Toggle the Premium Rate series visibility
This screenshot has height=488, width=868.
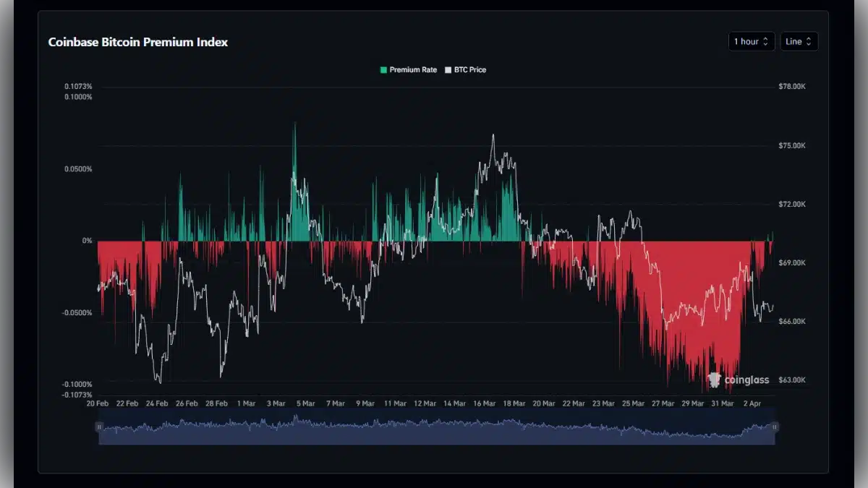point(409,69)
